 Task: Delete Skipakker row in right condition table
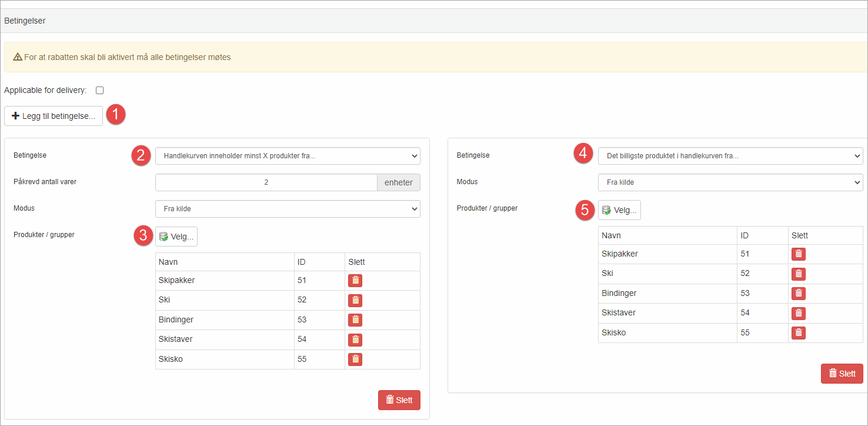798,254
